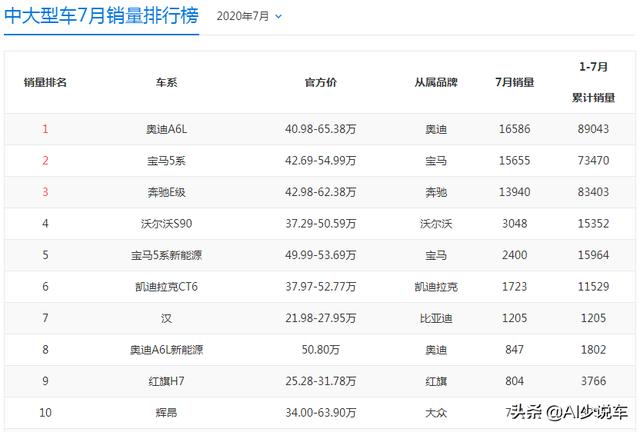Viewport: 640px width, 432px height.
Task: Click the 从属品牌 column header
Action: point(436,82)
